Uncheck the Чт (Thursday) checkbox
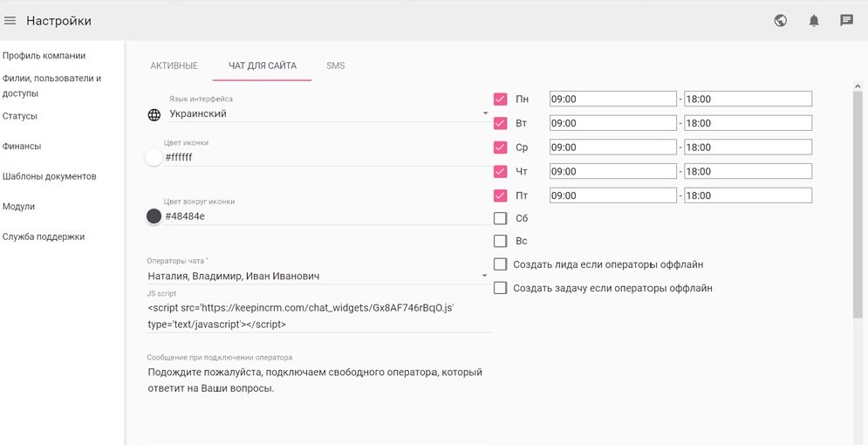Screen dimensions: 868x445 coord(500,172)
